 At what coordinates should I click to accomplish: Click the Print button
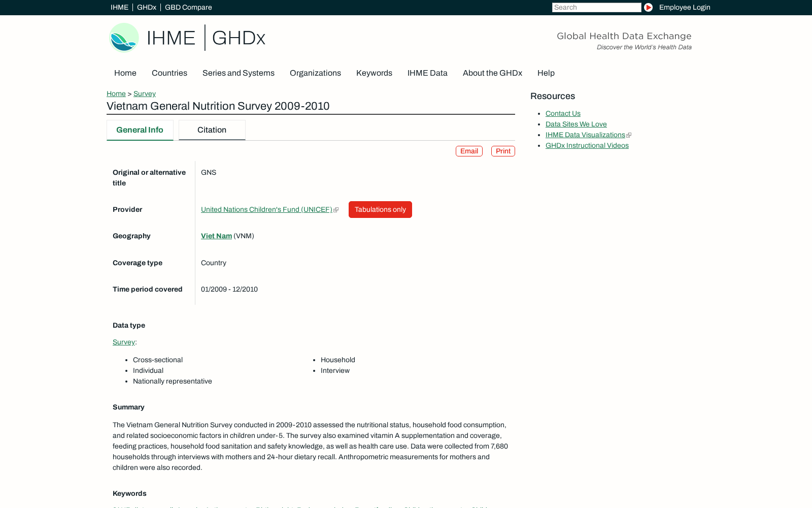click(503, 151)
